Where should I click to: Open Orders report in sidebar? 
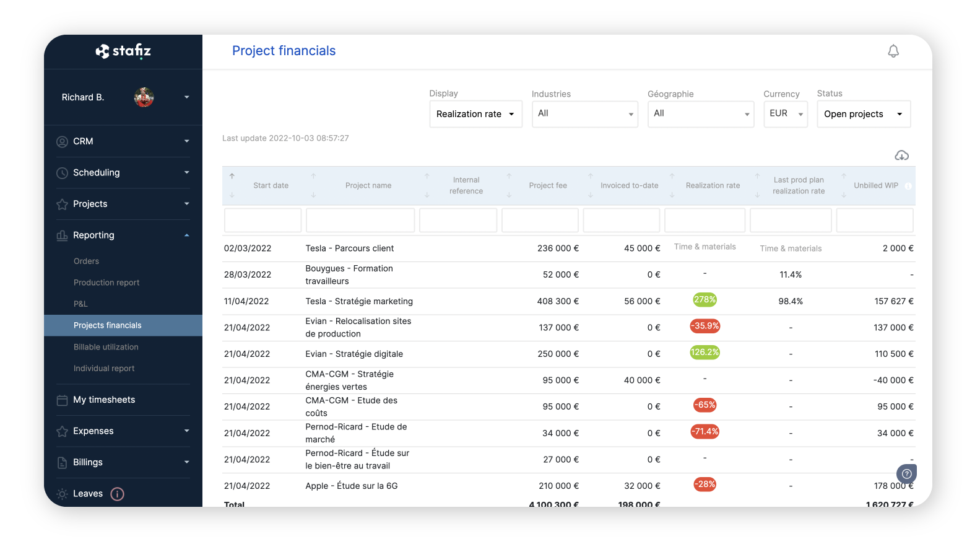coord(86,261)
